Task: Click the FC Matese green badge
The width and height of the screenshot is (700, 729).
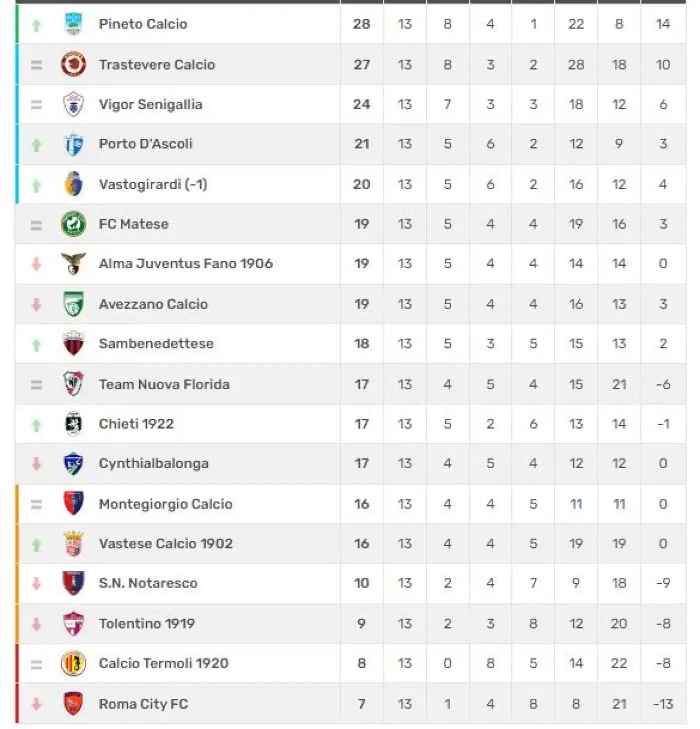Action: point(73,224)
